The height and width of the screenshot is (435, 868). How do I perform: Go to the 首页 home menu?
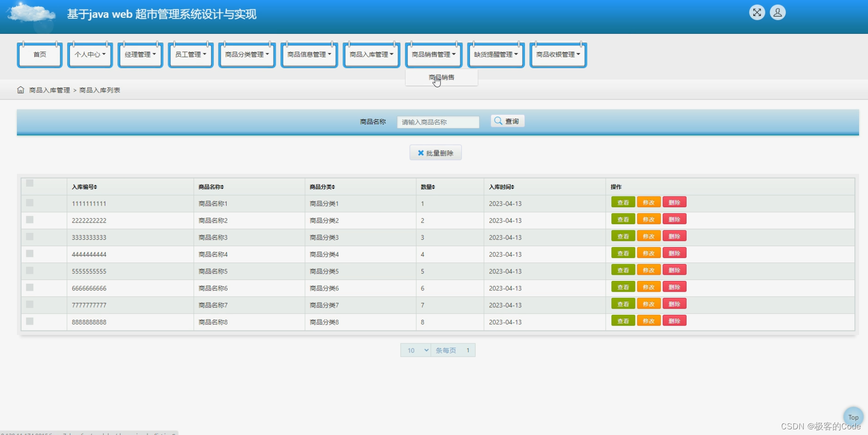pos(39,55)
